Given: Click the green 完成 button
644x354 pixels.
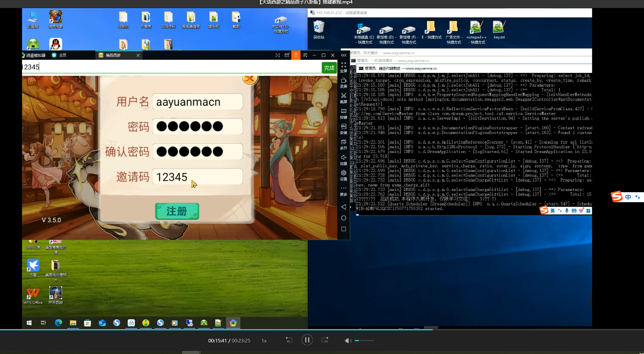Looking at the screenshot, I should 329,68.
